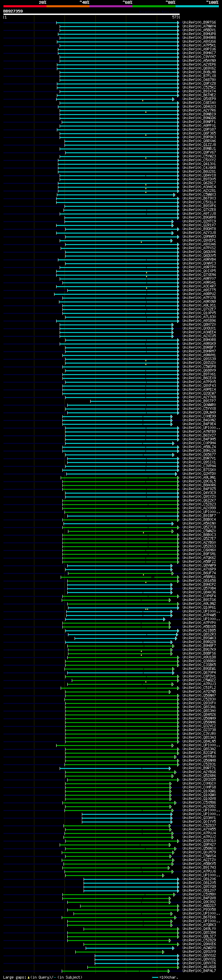
Task: Select the UniRef100_B4F9E4 label
Action: coord(199,424)
